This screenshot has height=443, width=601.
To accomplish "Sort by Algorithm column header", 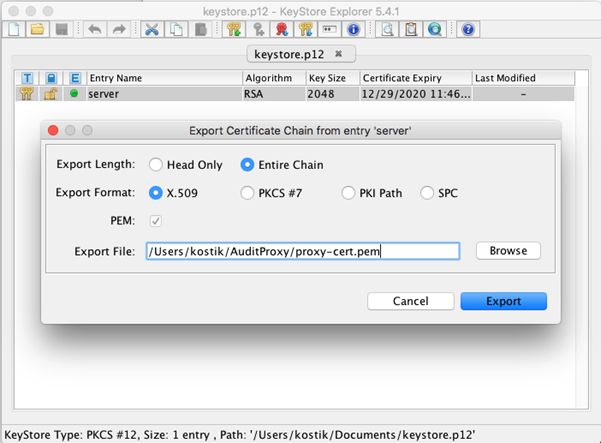I will (x=274, y=78).
